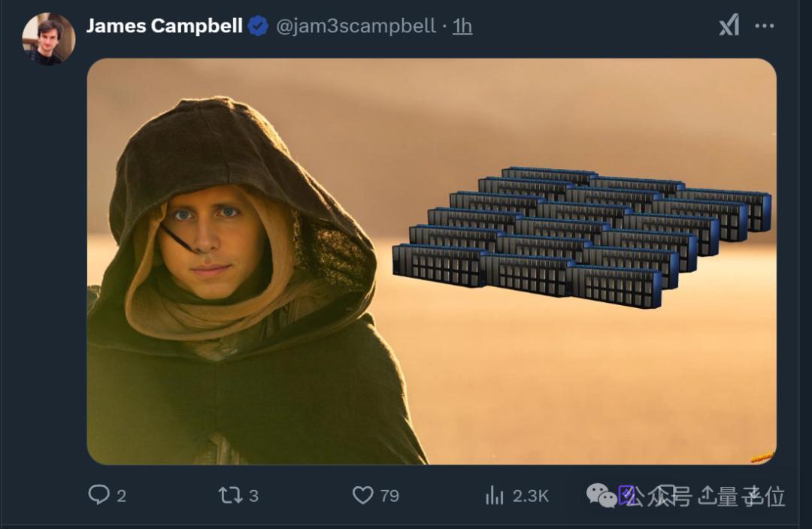Image resolution: width=812 pixels, height=529 pixels.
Task: Click the reply count of 2
Action: point(122,495)
